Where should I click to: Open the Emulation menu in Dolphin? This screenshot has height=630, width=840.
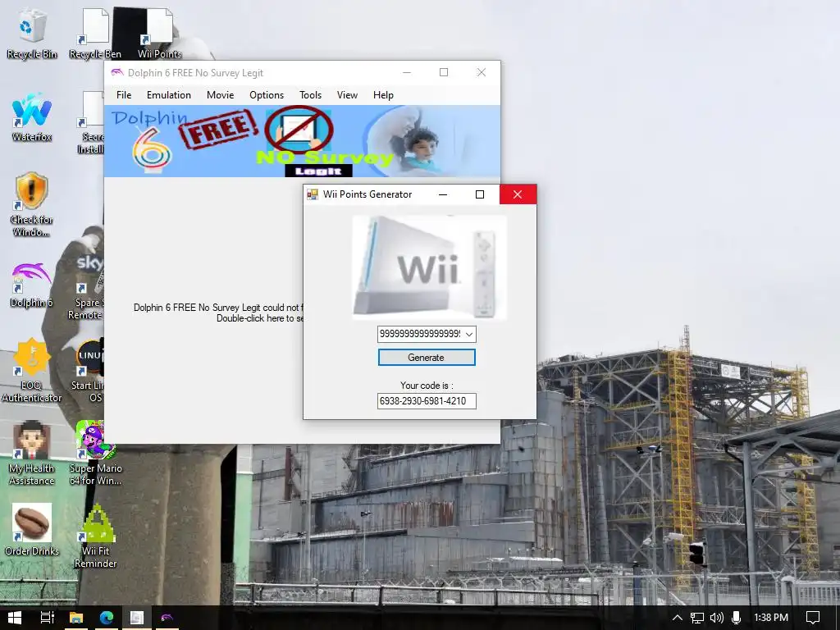point(169,95)
